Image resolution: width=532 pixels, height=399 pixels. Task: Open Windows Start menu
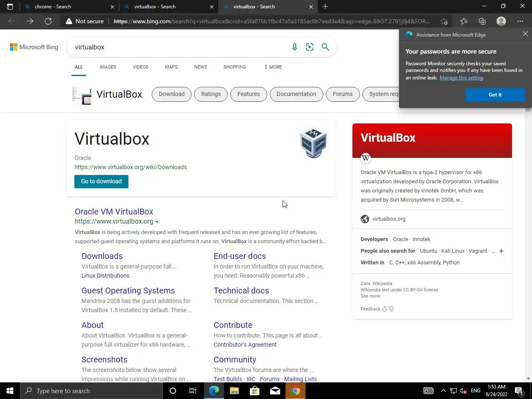coord(10,391)
